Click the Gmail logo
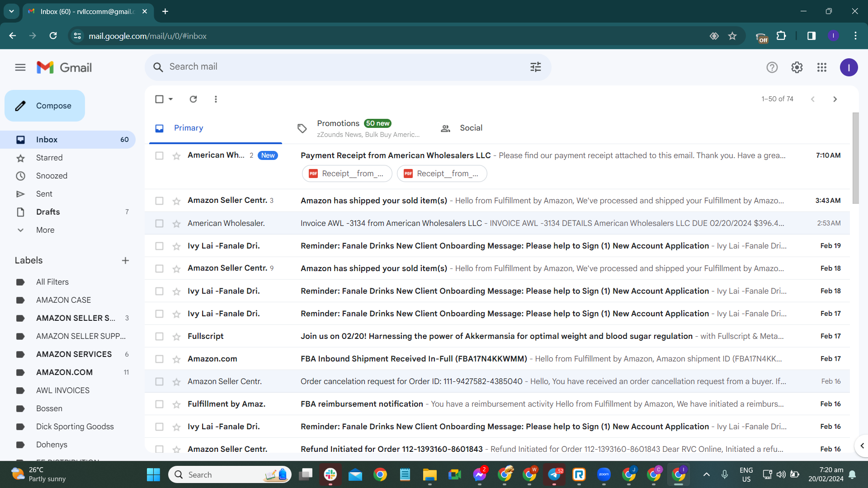The image size is (868, 488). [x=64, y=68]
